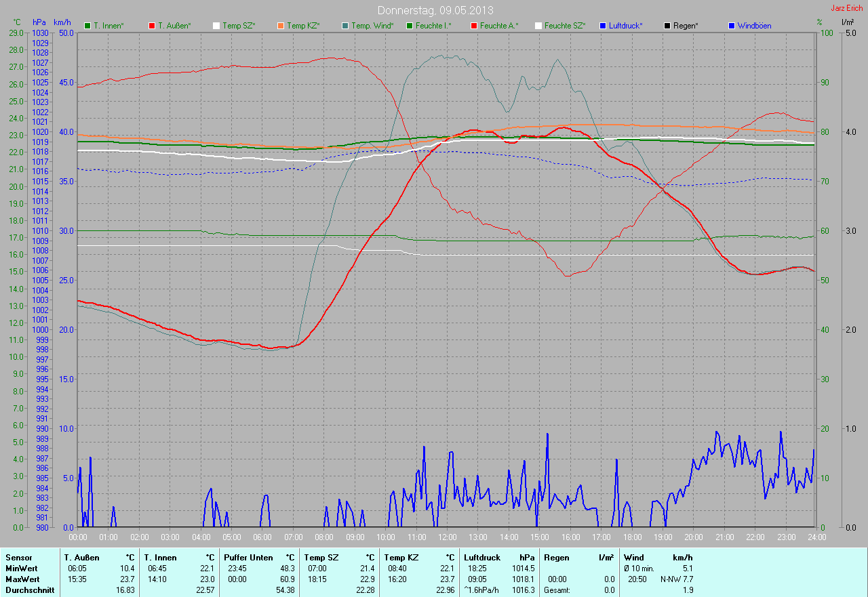Click the wind average value '1.9'
The width and height of the screenshot is (868, 597).
[688, 590]
